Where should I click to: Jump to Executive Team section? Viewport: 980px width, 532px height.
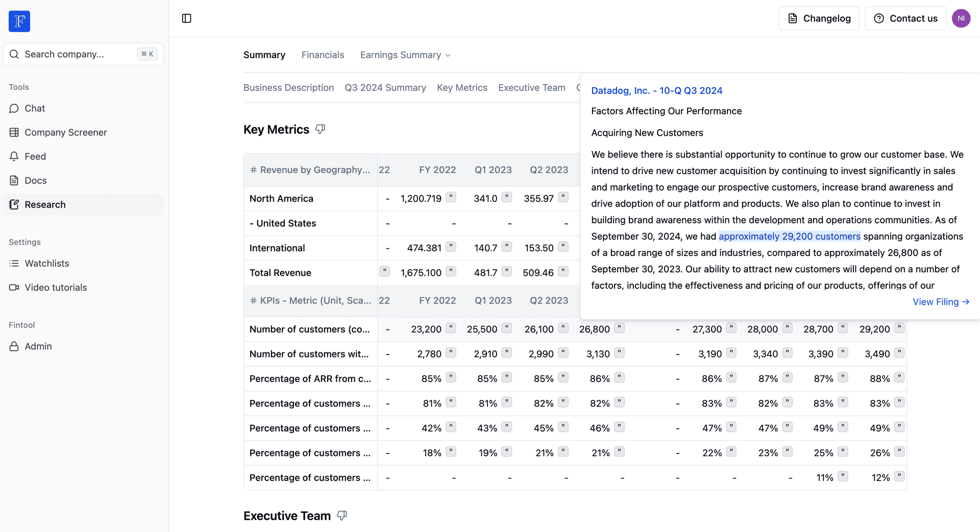tap(532, 88)
